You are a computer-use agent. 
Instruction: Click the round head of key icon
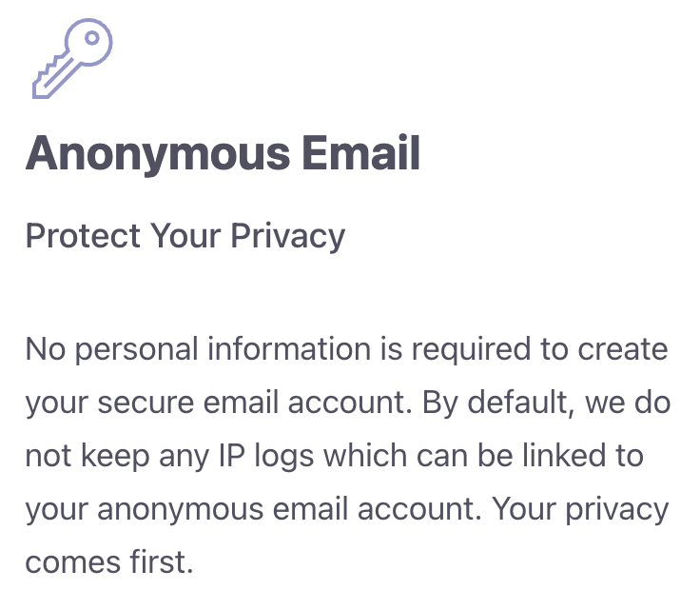pyautogui.click(x=91, y=38)
